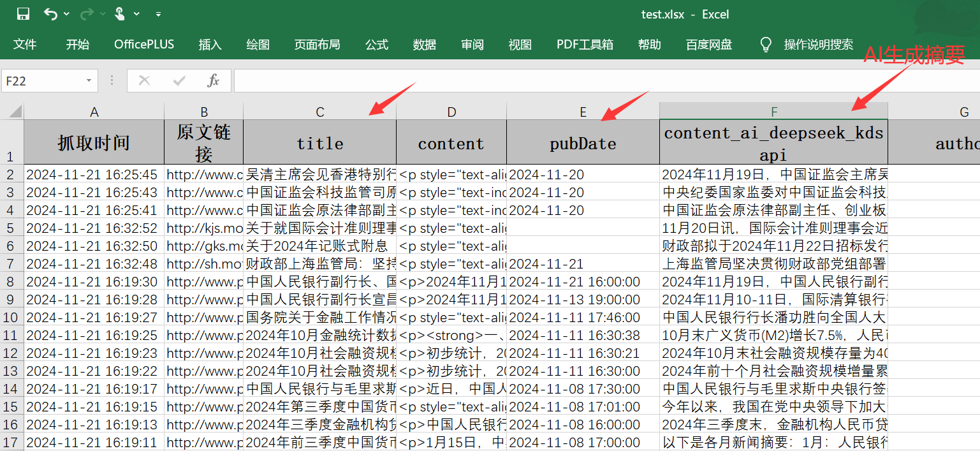Open the 数据 ribbon tab
Viewport: 980px width, 451px height.
pos(425,45)
